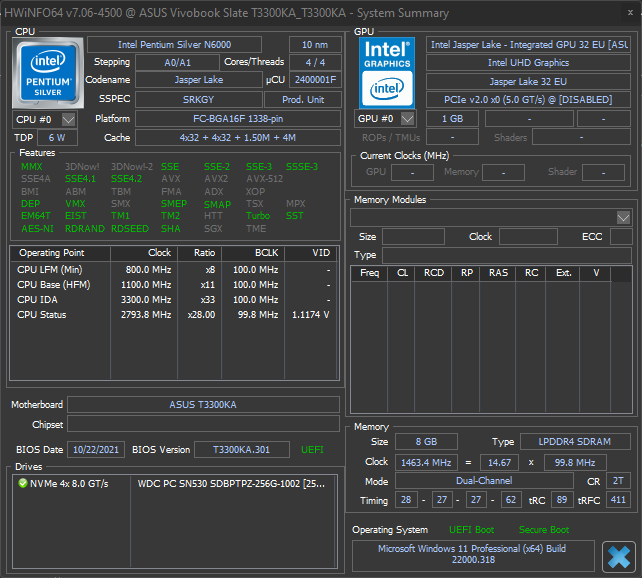The height and width of the screenshot is (578, 642).
Task: Click the blue X close button at bottom right
Action: (619, 556)
